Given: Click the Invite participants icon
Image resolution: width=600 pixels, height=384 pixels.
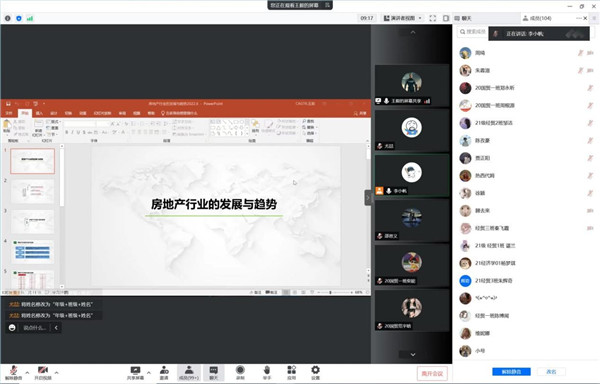Looking at the screenshot, I should pyautogui.click(x=164, y=373).
